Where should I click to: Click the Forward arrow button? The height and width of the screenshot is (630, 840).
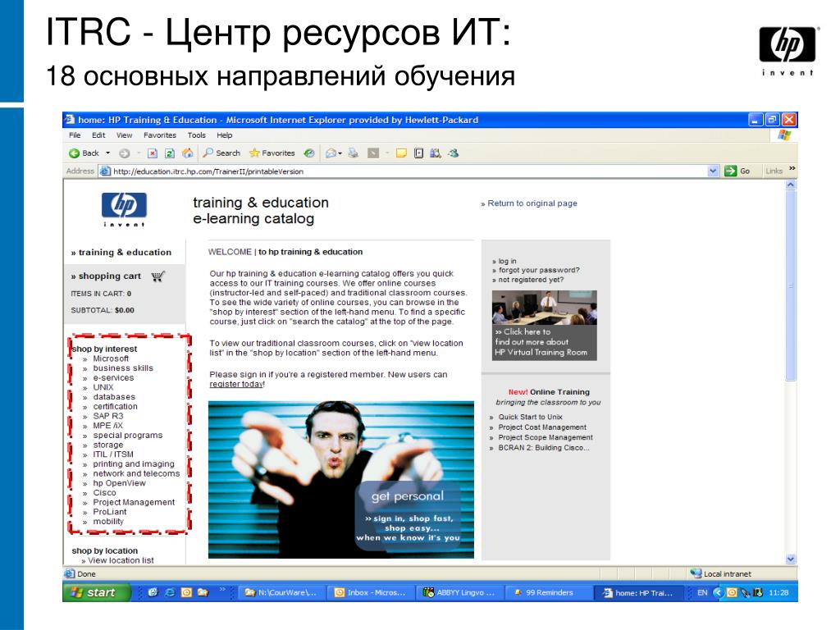pyautogui.click(x=125, y=153)
